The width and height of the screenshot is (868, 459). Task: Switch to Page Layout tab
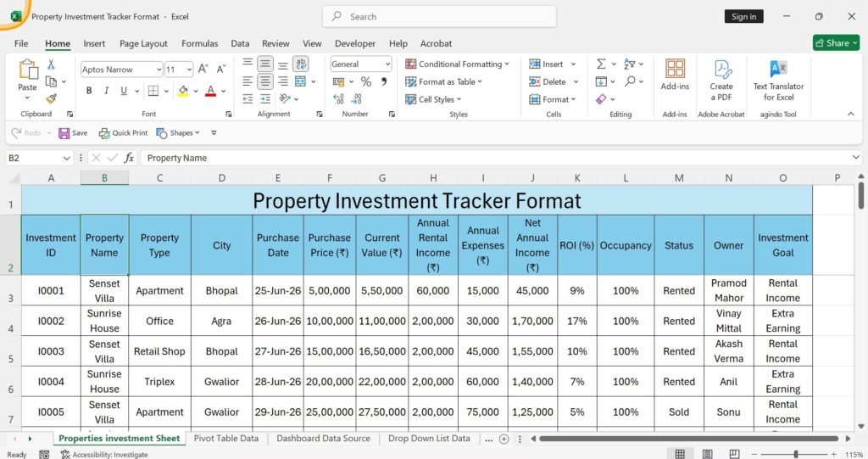point(143,43)
